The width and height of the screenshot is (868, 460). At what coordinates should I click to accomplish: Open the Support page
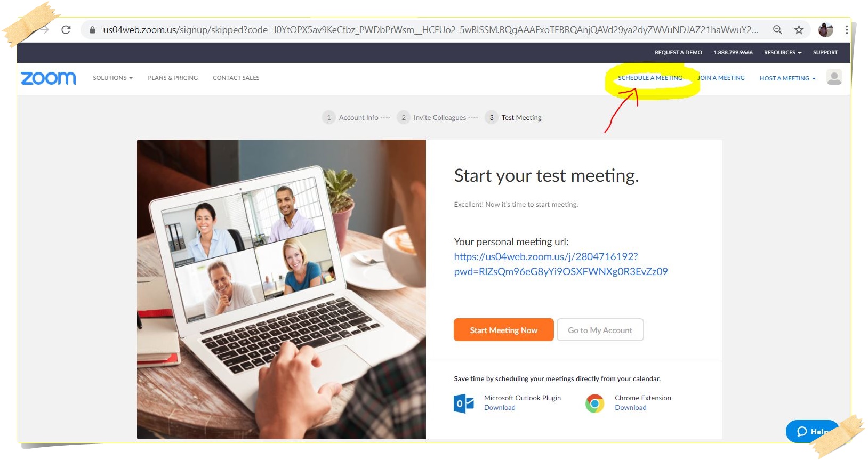point(825,52)
